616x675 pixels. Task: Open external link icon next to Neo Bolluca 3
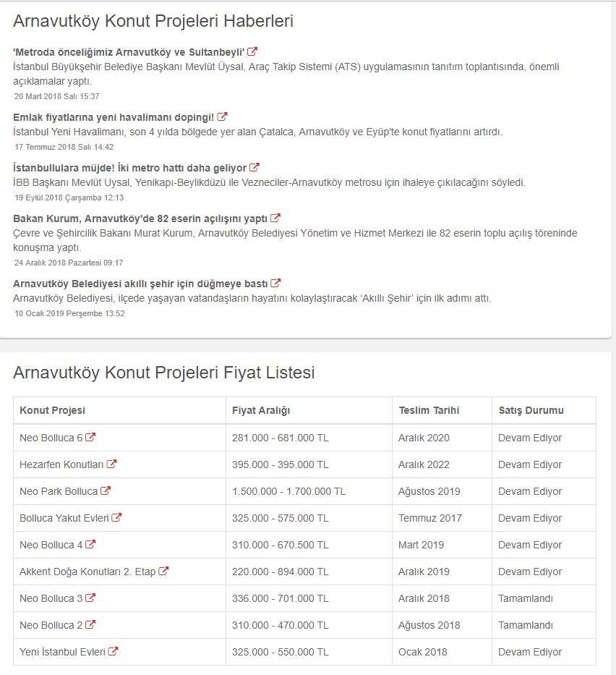(x=90, y=598)
